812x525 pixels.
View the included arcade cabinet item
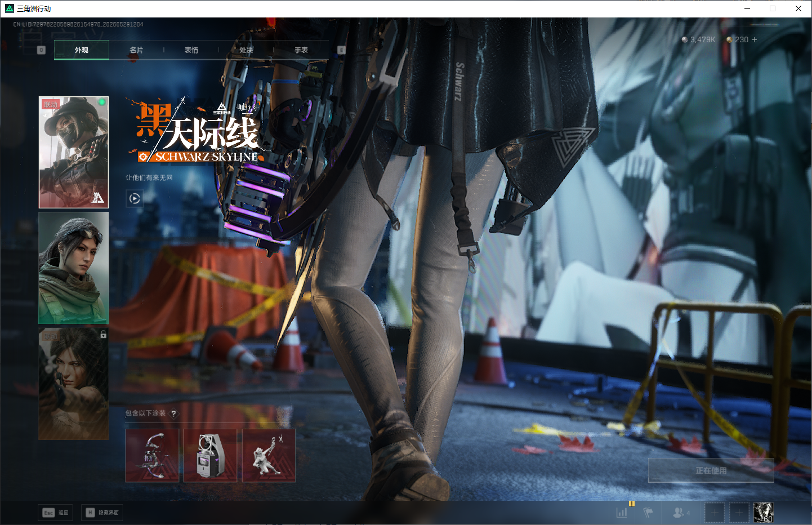pos(211,456)
